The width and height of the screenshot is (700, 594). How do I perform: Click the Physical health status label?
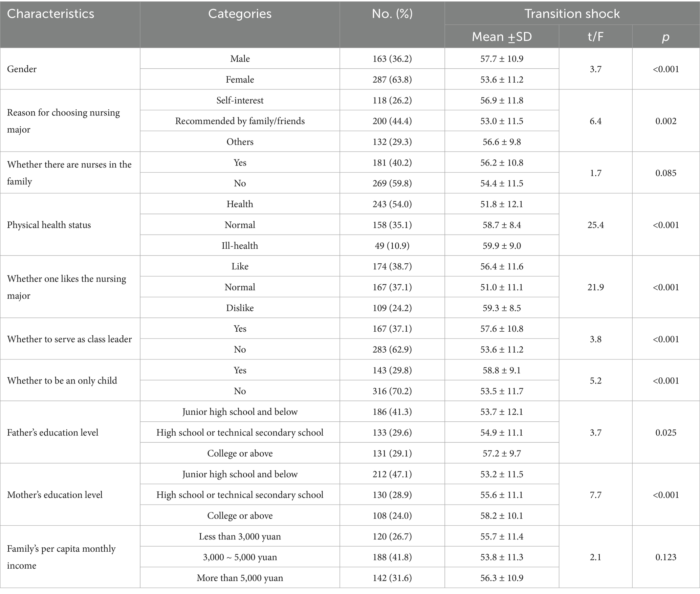[49, 225]
